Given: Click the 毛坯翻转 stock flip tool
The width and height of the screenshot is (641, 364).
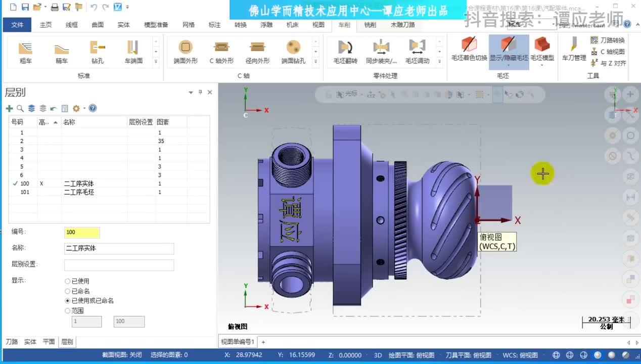Looking at the screenshot, I should (x=345, y=52).
